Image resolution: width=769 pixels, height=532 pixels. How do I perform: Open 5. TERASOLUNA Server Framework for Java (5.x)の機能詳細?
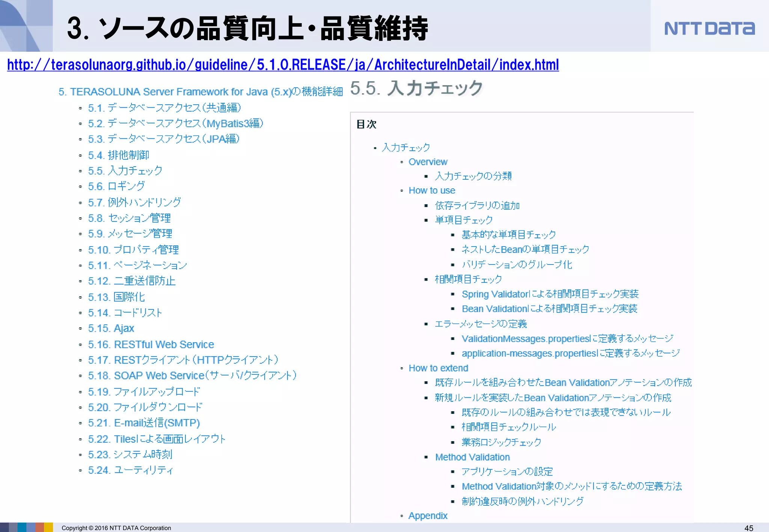pos(201,92)
